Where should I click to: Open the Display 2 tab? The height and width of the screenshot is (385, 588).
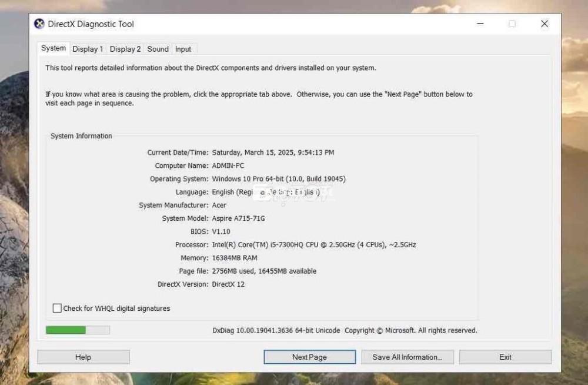point(125,49)
